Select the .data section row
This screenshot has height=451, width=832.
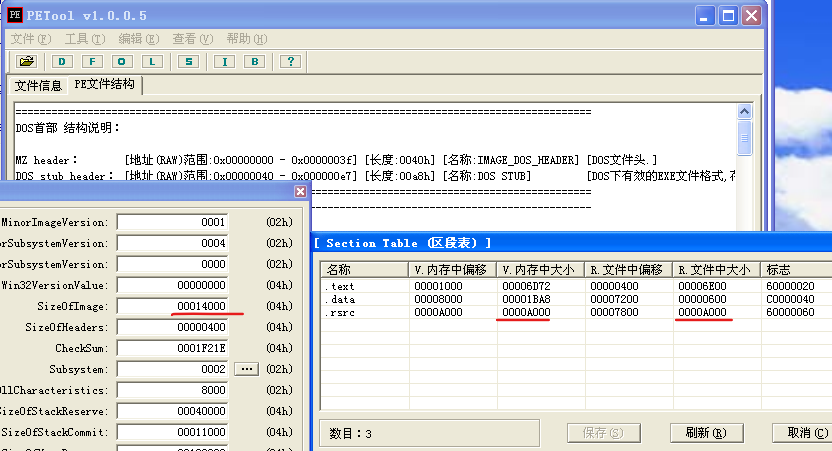coord(576,299)
